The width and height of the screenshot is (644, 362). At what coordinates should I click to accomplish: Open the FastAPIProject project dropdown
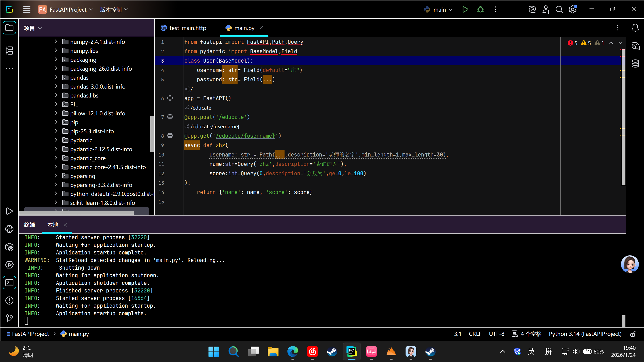point(68,9)
